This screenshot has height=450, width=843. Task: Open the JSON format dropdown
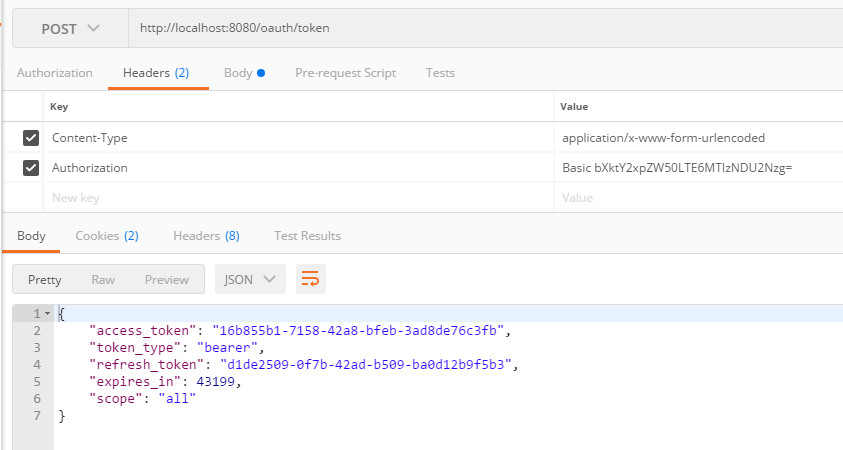click(250, 279)
